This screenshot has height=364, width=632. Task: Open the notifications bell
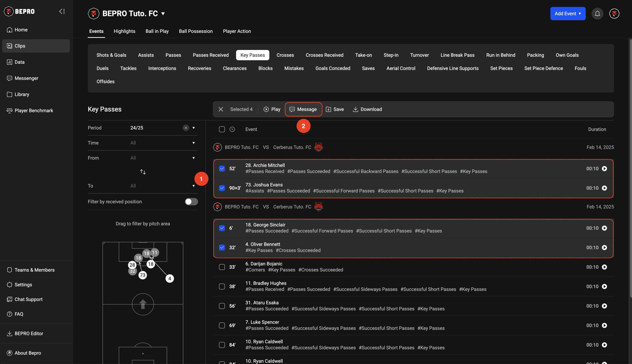[x=597, y=14]
